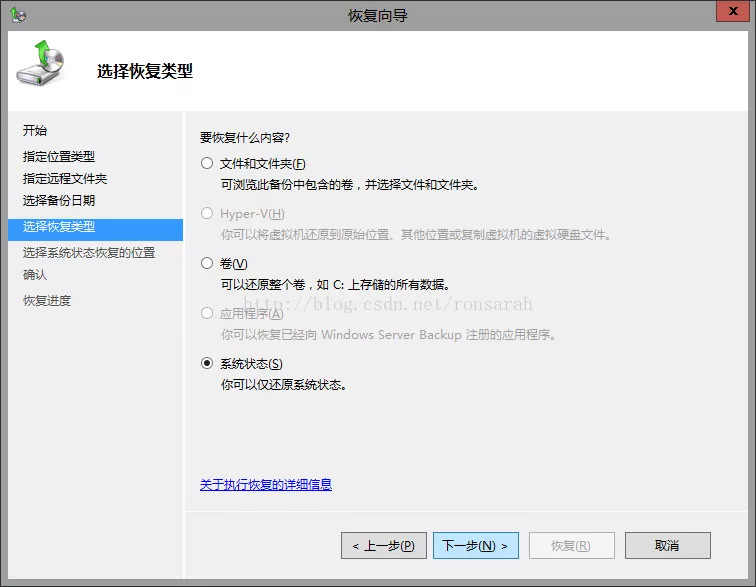Image resolution: width=756 pixels, height=587 pixels.
Task: Open the 选择系统状态恢复的位置 step
Action: pyautogui.click(x=89, y=253)
